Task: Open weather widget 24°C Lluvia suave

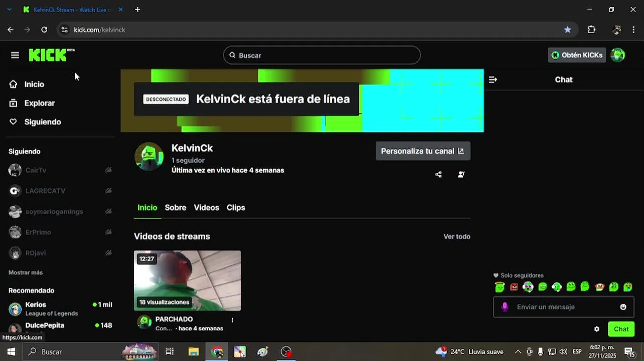Action: [469, 352]
